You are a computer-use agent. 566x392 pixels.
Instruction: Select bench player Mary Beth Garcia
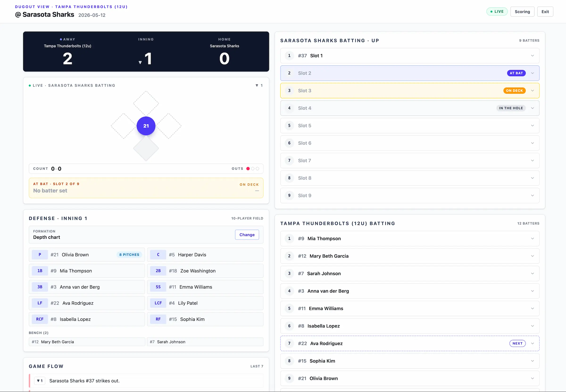pyautogui.click(x=87, y=342)
